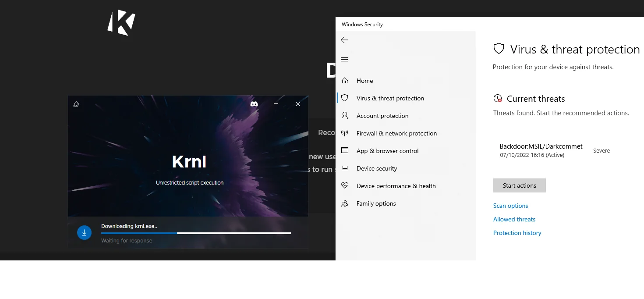Click the blue download icon in Krnl installer
Viewport: 644px width, 299px height.
click(x=84, y=233)
